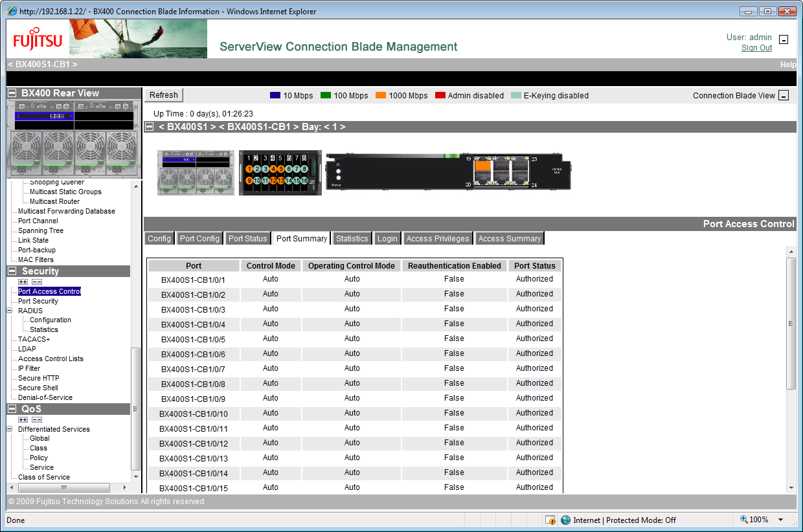Click the Internet Explorer title bar icon

coord(12,11)
